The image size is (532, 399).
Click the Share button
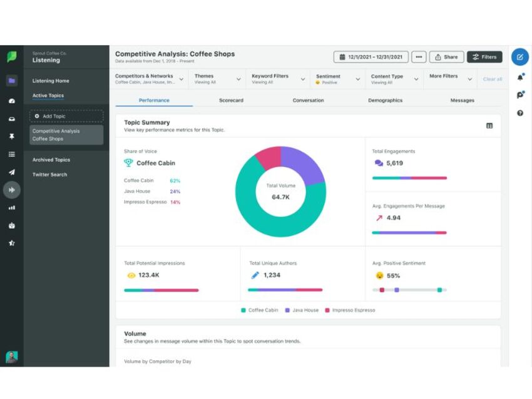[446, 57]
